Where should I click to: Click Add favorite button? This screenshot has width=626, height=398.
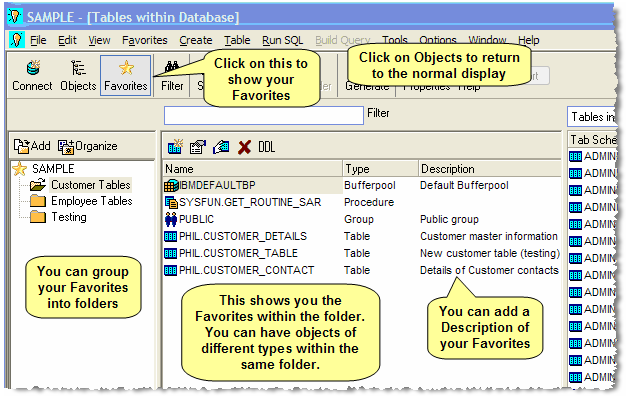[x=32, y=146]
